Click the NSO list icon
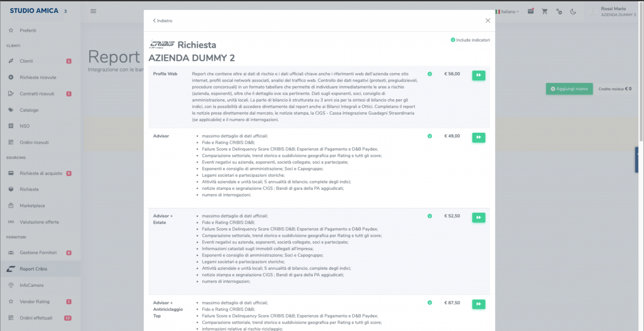Viewport: 644px width, 331px height. 11,126
